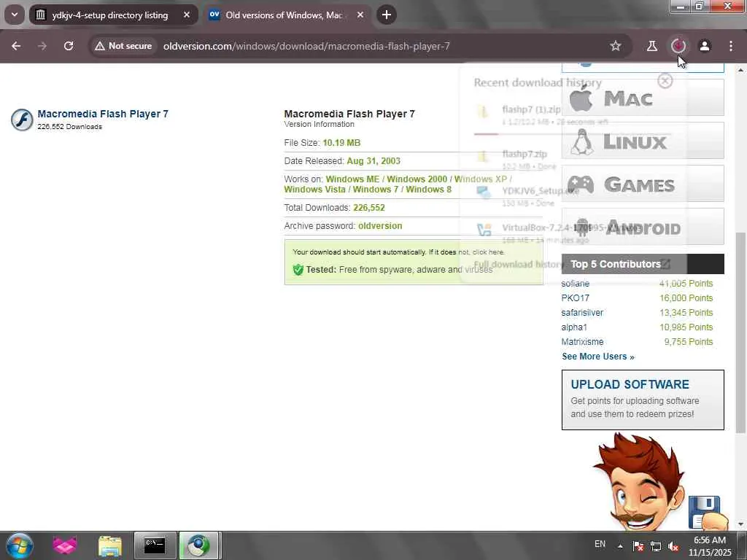Image resolution: width=747 pixels, height=560 pixels.
Task: Open the browser three-dot menu
Action: [731, 46]
